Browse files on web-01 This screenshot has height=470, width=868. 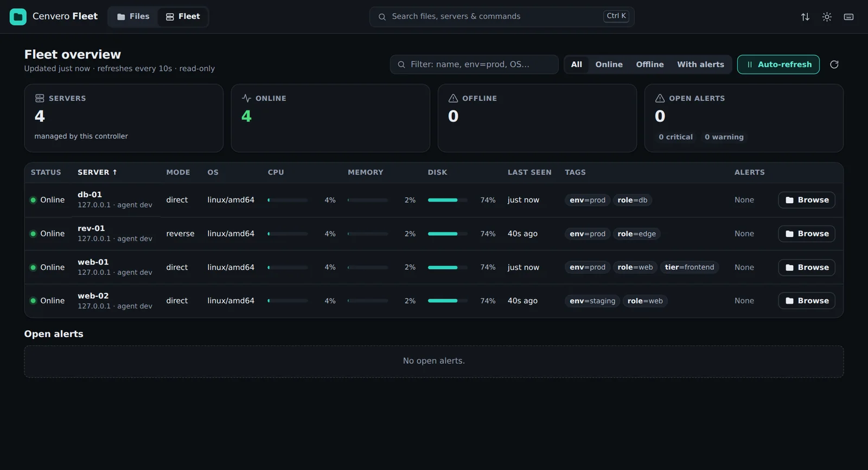click(807, 267)
